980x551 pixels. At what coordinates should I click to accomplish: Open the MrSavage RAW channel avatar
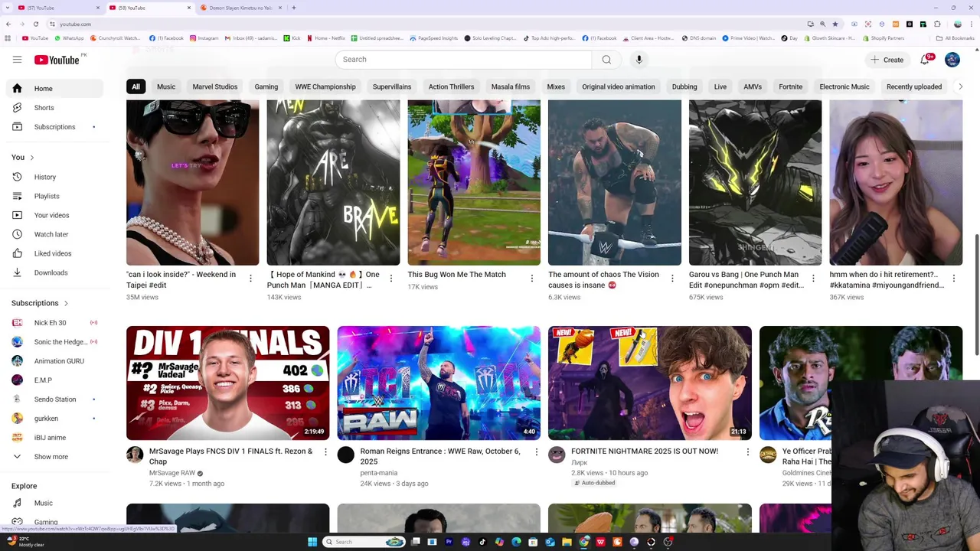click(135, 455)
